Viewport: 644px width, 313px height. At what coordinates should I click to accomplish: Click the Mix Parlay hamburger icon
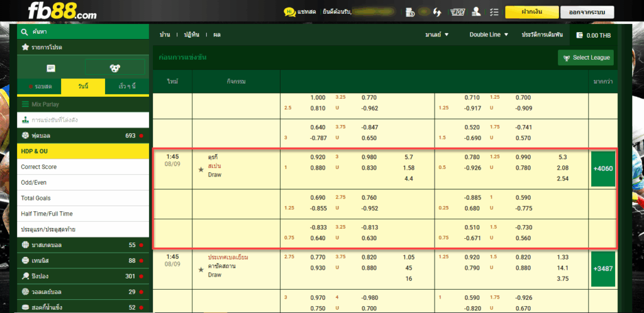[25, 104]
